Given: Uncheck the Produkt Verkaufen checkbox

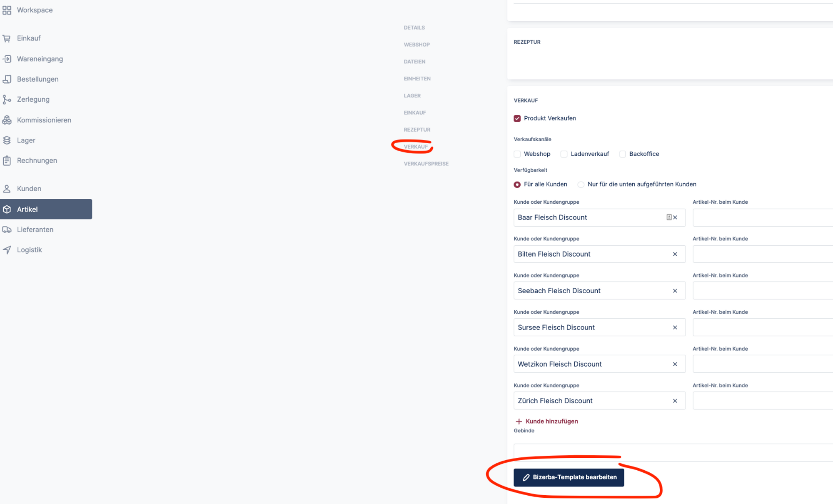Looking at the screenshot, I should point(517,118).
